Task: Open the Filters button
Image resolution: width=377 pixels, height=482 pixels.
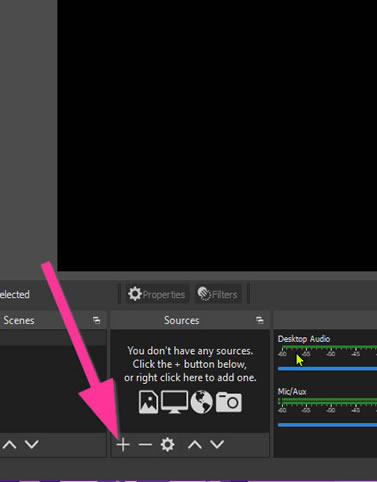Action: [218, 294]
